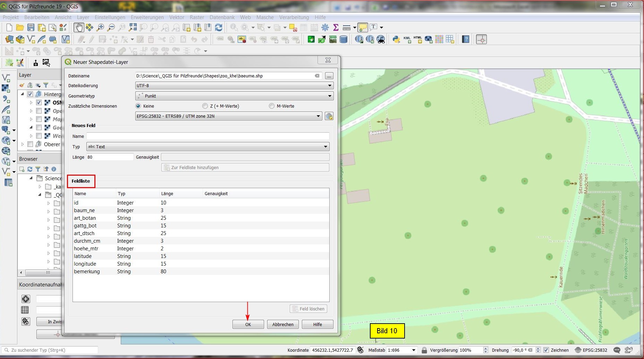Screen dimensions: 644x359
Task: Click into the new field Name input
Action: click(207, 136)
